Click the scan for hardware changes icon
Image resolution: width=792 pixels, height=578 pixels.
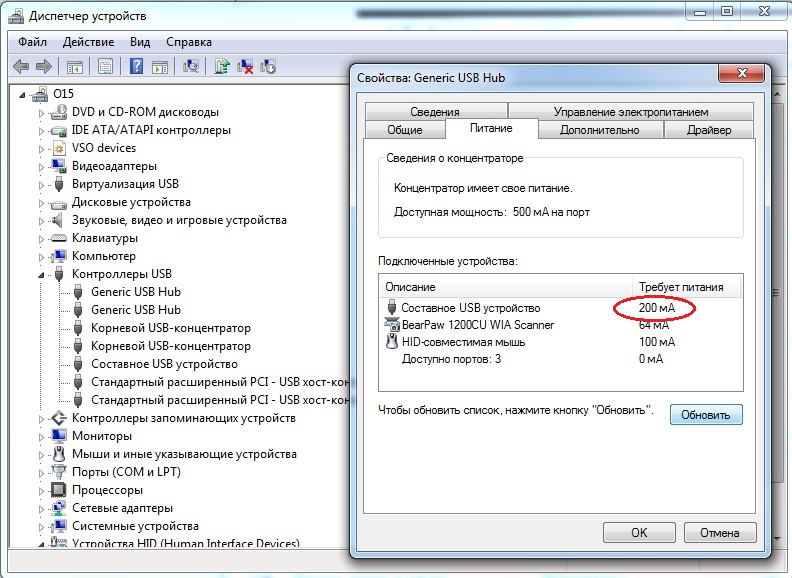191,66
